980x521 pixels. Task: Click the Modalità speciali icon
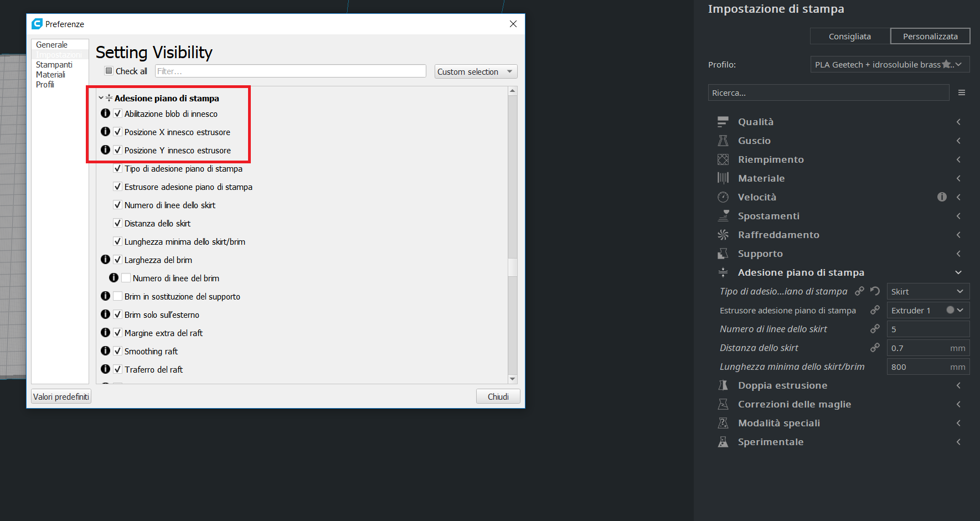[723, 423]
